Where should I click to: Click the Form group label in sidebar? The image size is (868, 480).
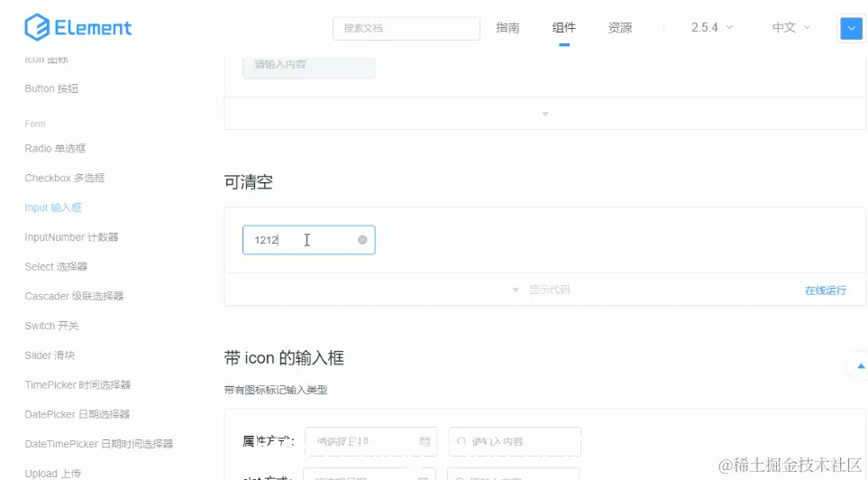[35, 124]
